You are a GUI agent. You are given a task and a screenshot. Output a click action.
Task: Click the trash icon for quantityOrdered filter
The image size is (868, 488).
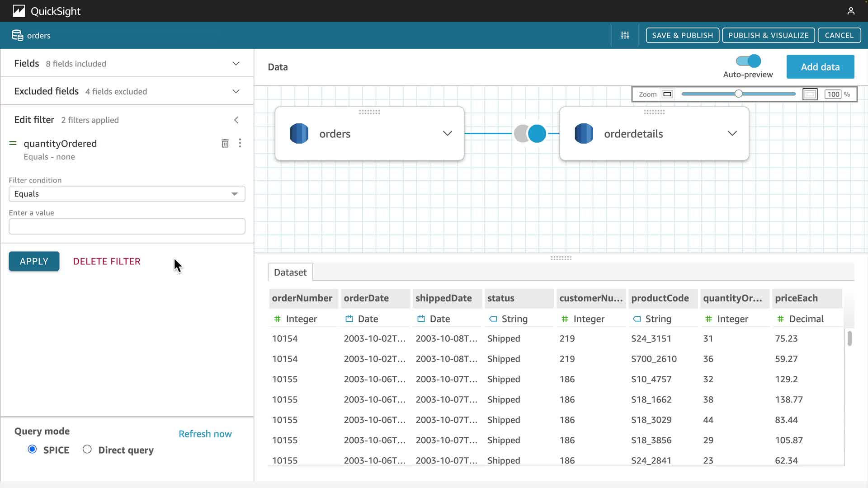(x=225, y=143)
